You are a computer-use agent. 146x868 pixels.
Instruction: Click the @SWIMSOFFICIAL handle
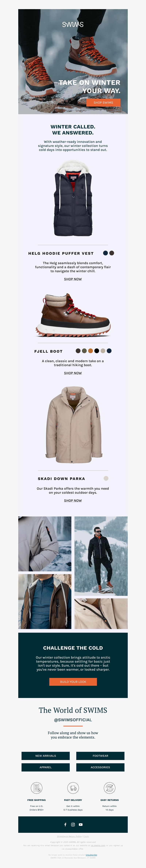tap(73, 720)
